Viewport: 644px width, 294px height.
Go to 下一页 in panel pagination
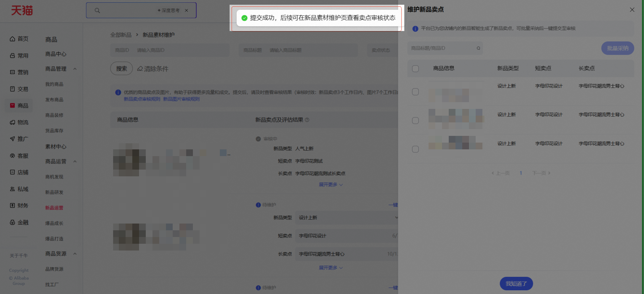point(541,173)
